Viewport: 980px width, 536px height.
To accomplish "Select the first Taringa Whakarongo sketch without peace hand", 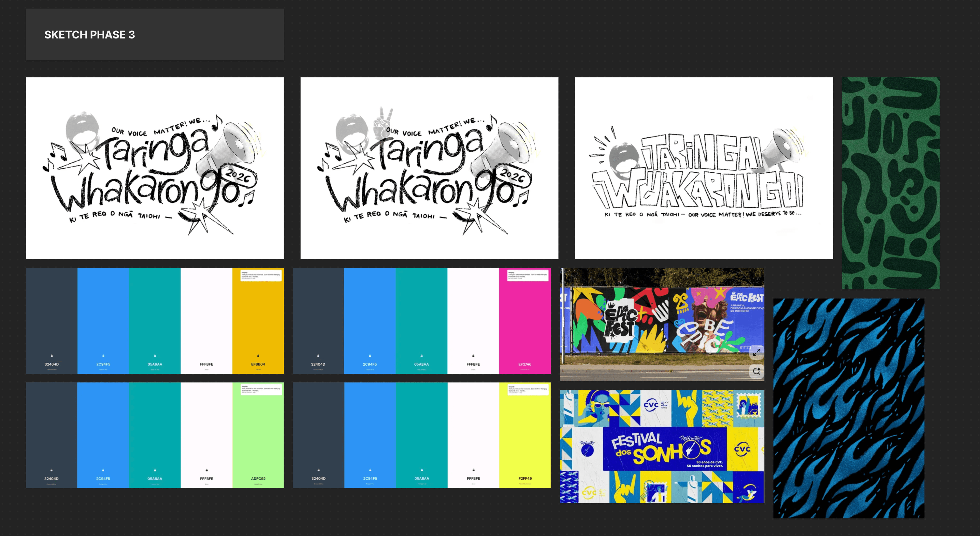I will pyautogui.click(x=155, y=168).
